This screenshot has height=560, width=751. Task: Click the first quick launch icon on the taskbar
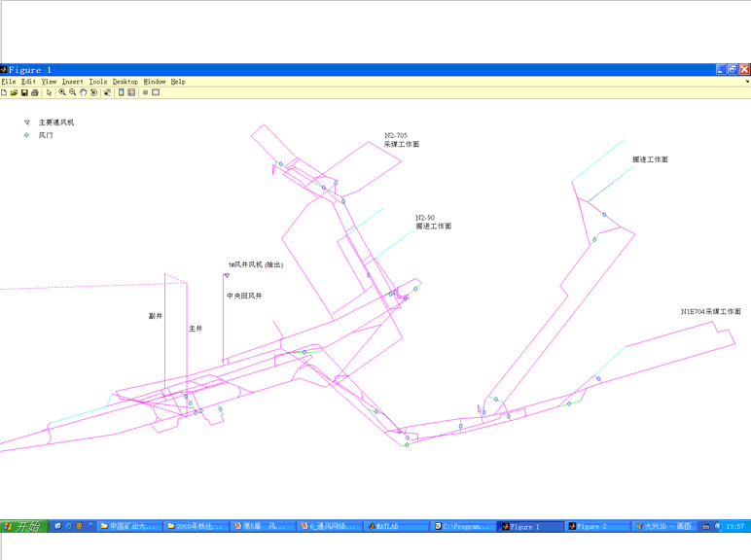[x=58, y=527]
